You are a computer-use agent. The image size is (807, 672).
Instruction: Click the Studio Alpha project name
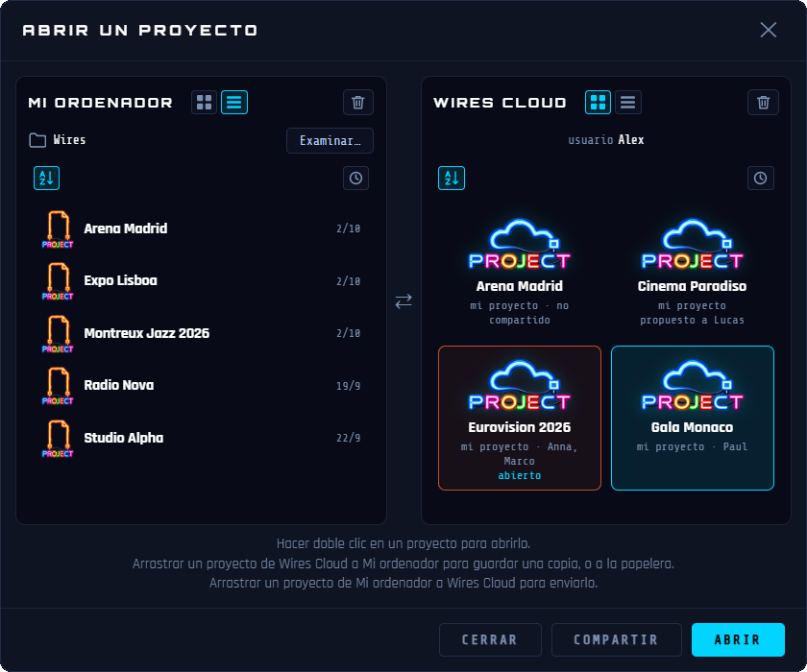(x=124, y=438)
